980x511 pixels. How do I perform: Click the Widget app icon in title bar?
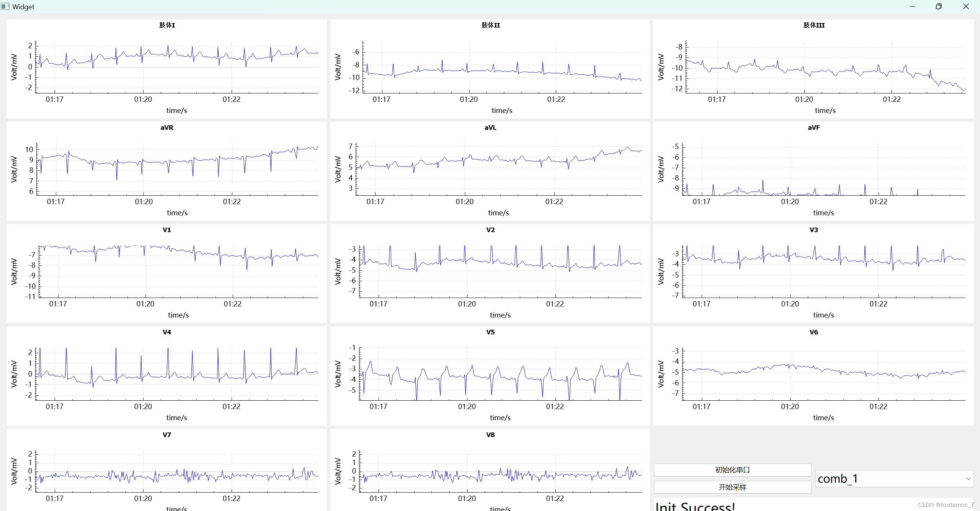coord(5,7)
